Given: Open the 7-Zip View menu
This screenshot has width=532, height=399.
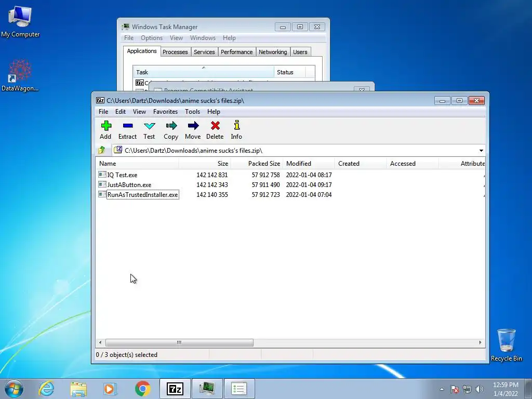Looking at the screenshot, I should pos(139,112).
